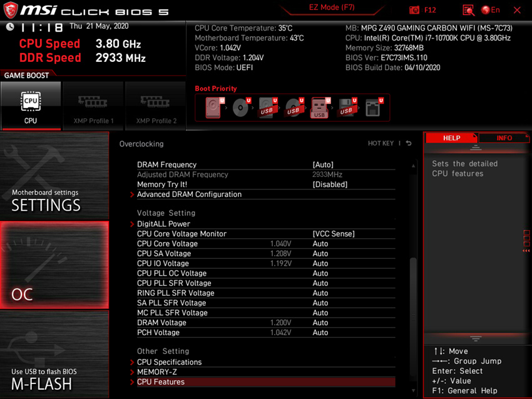The width and height of the screenshot is (532, 399).
Task: Click the HOT KEY label
Action: 381,143
